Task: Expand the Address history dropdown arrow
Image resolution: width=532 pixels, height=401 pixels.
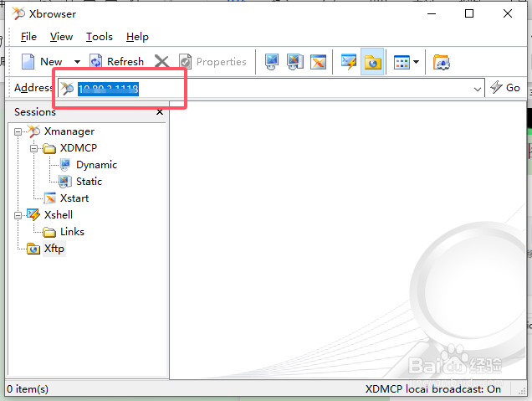Action: pyautogui.click(x=478, y=89)
